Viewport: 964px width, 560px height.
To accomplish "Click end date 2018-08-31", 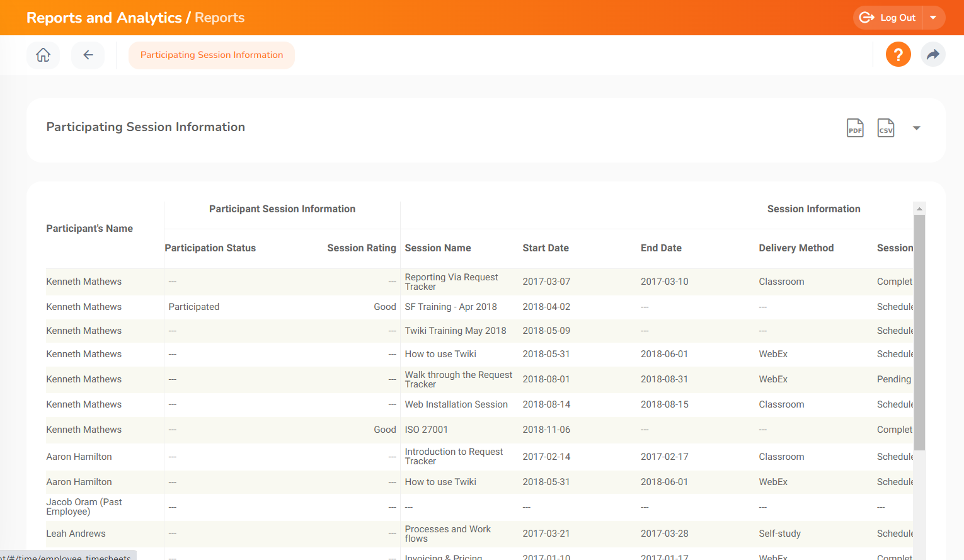I will click(664, 379).
